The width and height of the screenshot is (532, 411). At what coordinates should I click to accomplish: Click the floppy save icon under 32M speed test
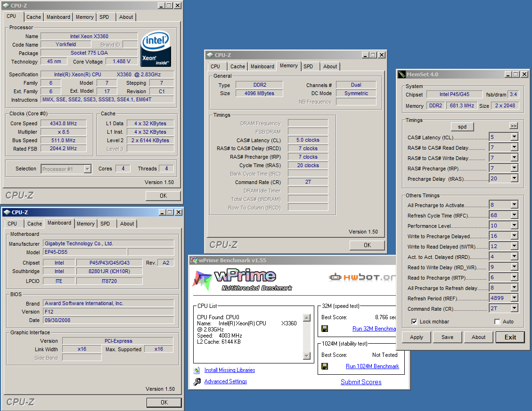(x=325, y=328)
